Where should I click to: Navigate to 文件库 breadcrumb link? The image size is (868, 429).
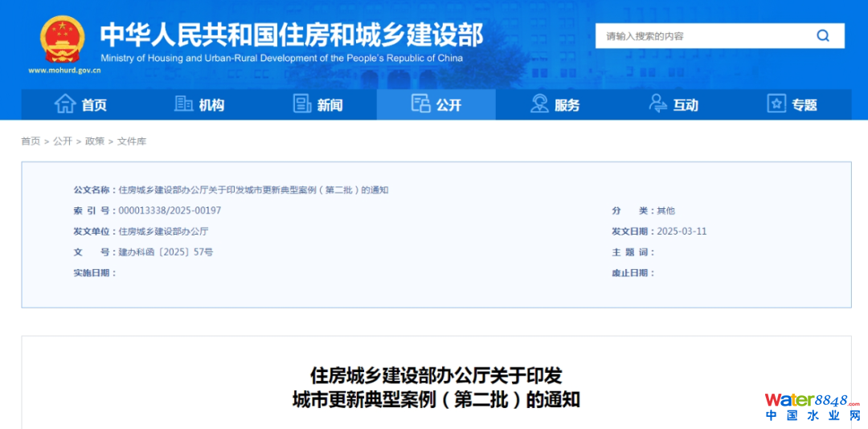(x=132, y=141)
